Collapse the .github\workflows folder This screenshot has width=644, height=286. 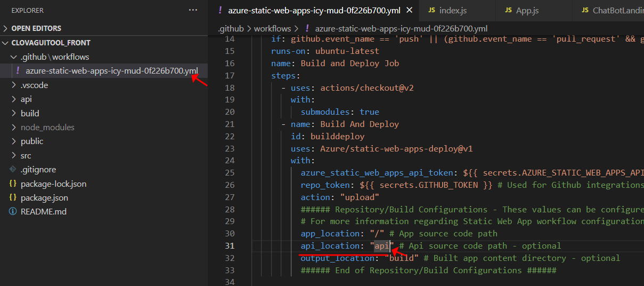click(54, 57)
